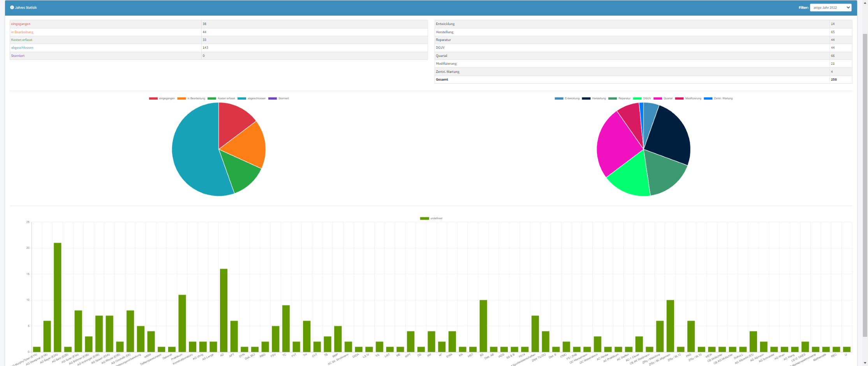Click the 'Kosten erfasst' status label

click(22, 40)
